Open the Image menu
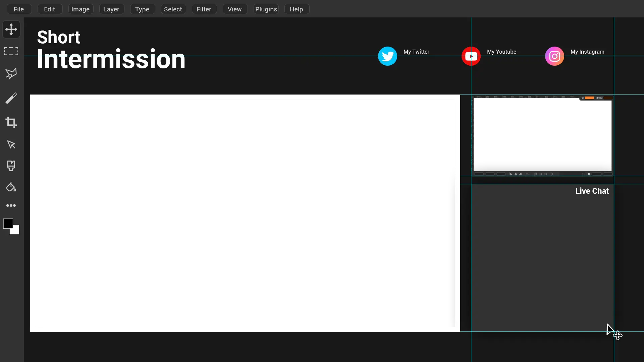This screenshot has height=362, width=644. click(80, 9)
